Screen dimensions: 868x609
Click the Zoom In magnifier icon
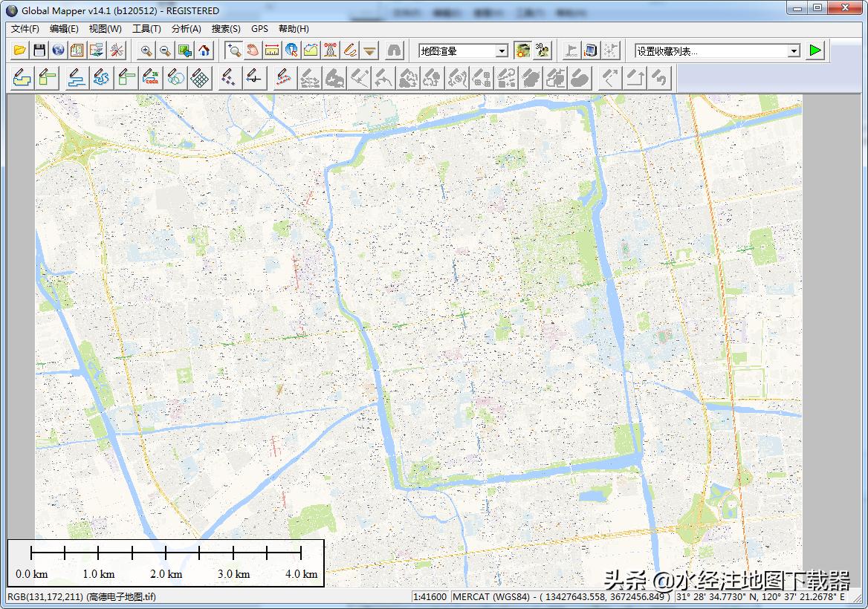pos(146,51)
